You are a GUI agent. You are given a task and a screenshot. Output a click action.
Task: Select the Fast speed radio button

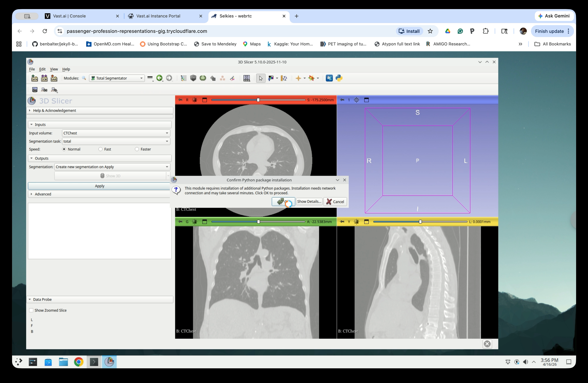(x=101, y=149)
